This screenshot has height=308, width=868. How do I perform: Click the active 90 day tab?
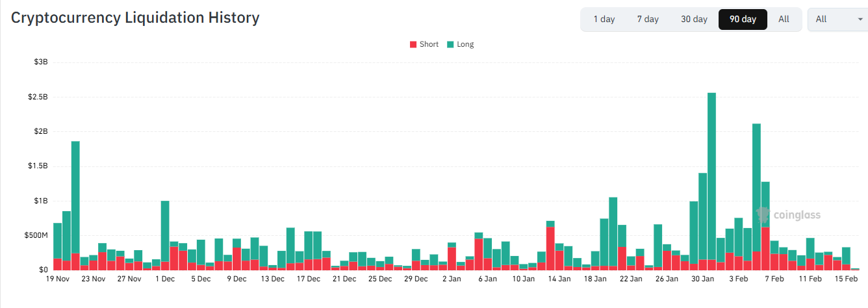[743, 19]
